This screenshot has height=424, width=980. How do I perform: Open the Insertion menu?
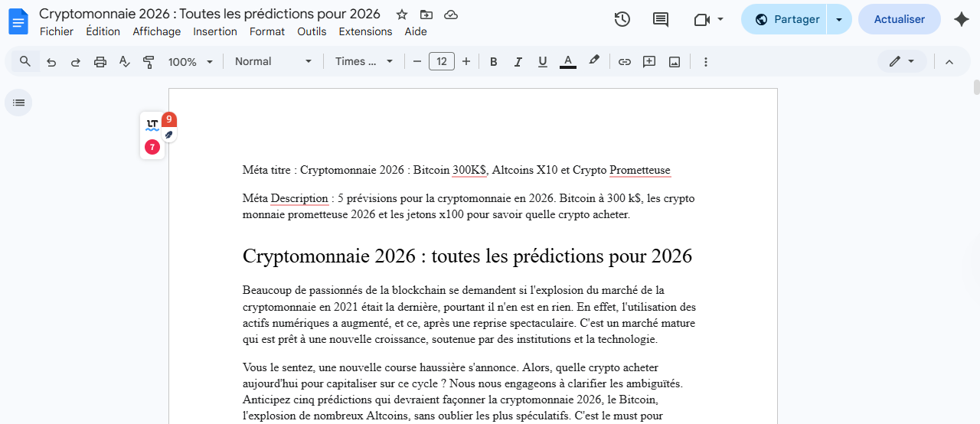pos(215,31)
